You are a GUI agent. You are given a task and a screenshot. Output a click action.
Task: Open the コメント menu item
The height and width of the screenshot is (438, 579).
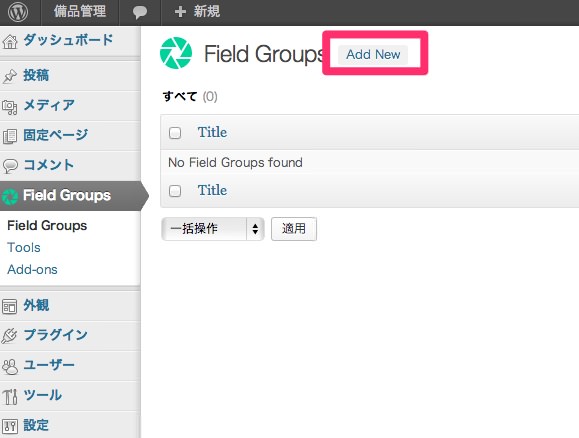(x=49, y=165)
